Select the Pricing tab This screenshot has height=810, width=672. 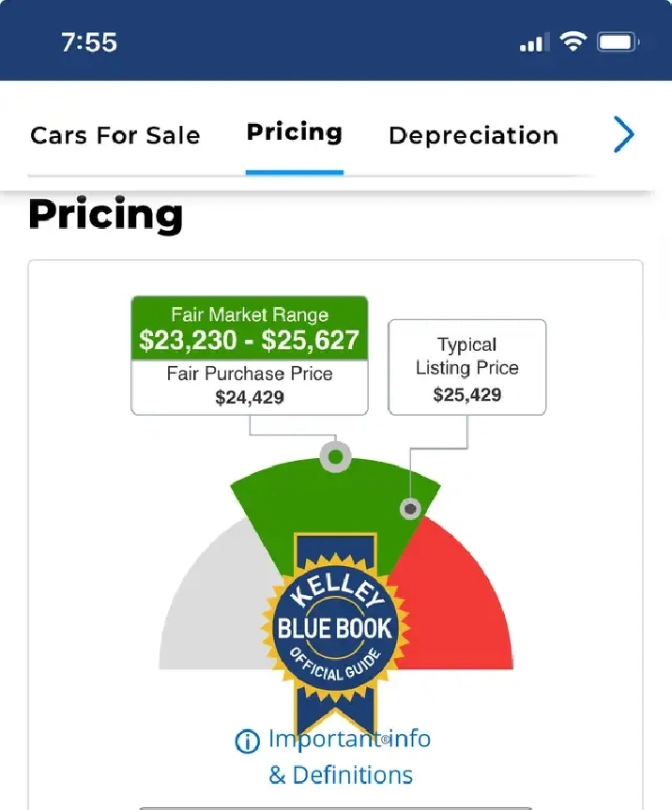click(x=295, y=132)
